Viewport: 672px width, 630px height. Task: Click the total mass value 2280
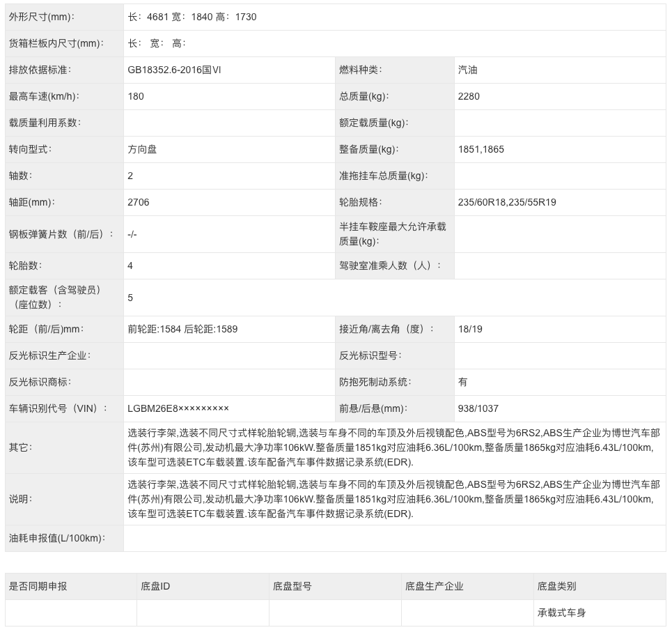[469, 96]
